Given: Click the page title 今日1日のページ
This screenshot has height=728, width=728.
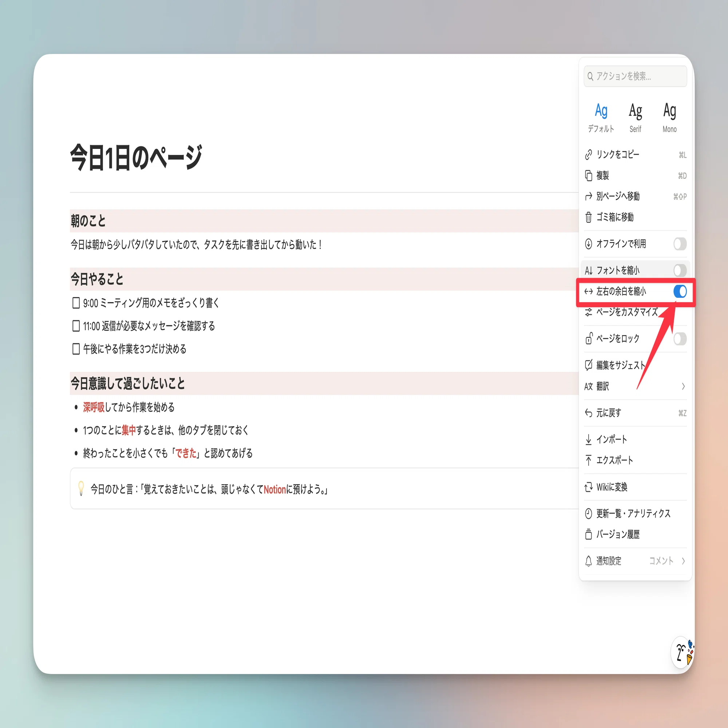Looking at the screenshot, I should 136,158.
